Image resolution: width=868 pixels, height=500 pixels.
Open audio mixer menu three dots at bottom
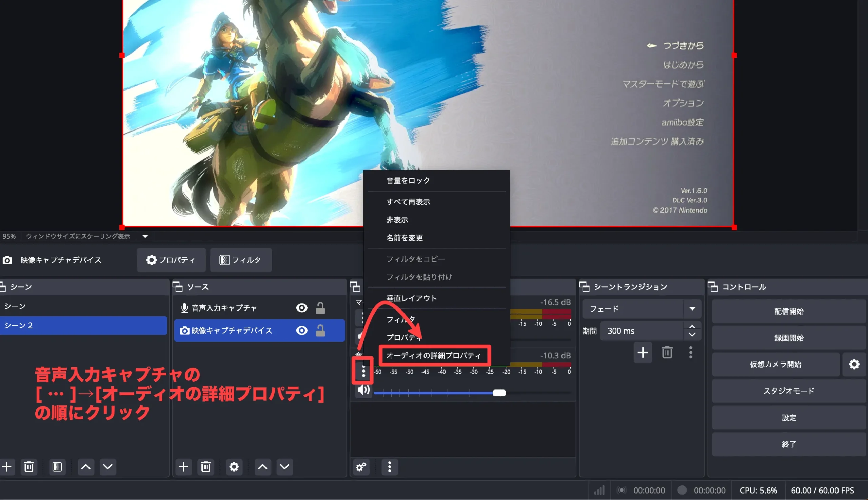(390, 467)
